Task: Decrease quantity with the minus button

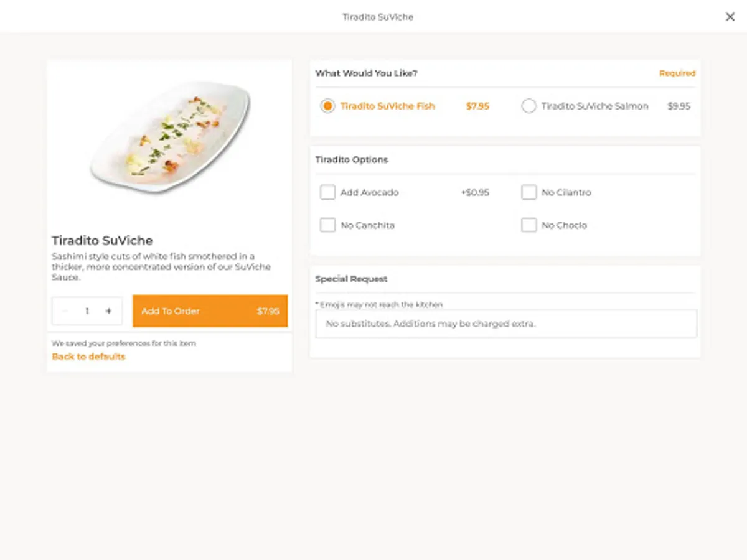Action: coord(65,311)
